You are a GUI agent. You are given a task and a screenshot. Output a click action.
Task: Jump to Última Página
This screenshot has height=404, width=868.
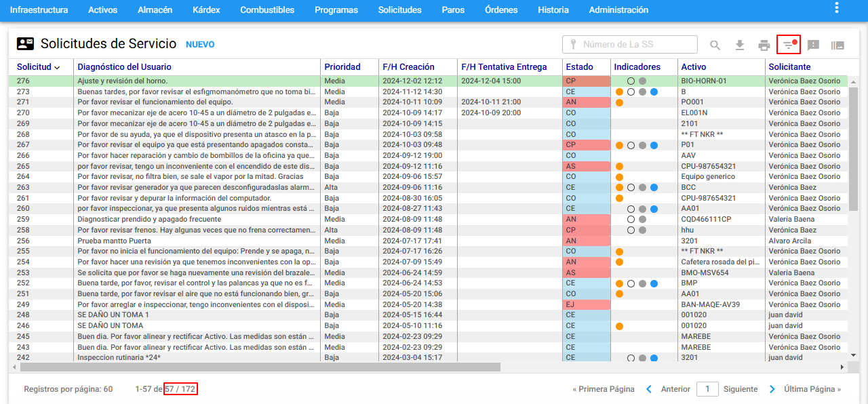812,389
